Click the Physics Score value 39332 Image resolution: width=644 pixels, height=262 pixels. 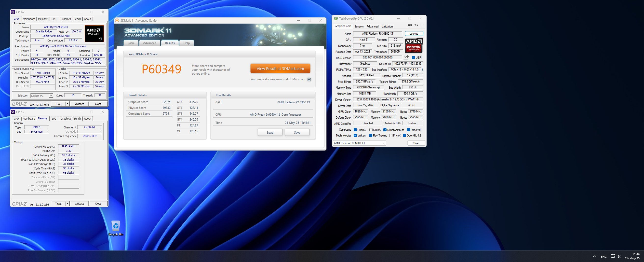click(166, 108)
